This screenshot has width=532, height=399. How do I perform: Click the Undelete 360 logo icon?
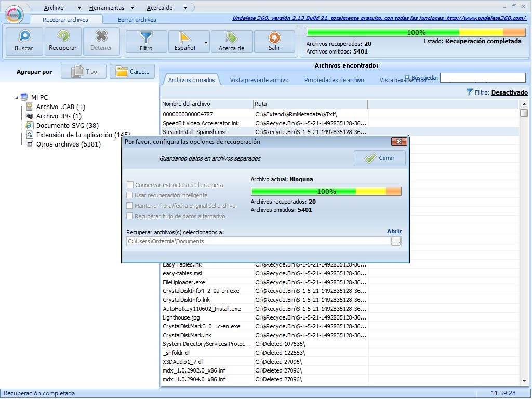click(x=15, y=14)
